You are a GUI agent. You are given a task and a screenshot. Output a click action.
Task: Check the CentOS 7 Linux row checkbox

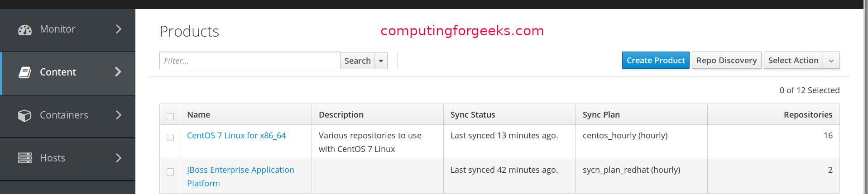[x=170, y=137]
